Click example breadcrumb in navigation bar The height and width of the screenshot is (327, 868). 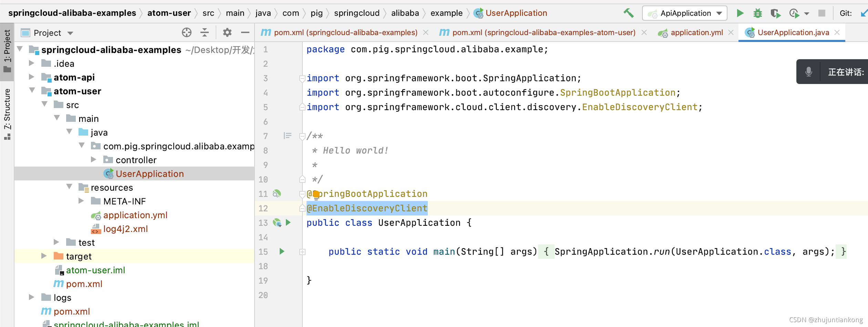[x=446, y=13]
